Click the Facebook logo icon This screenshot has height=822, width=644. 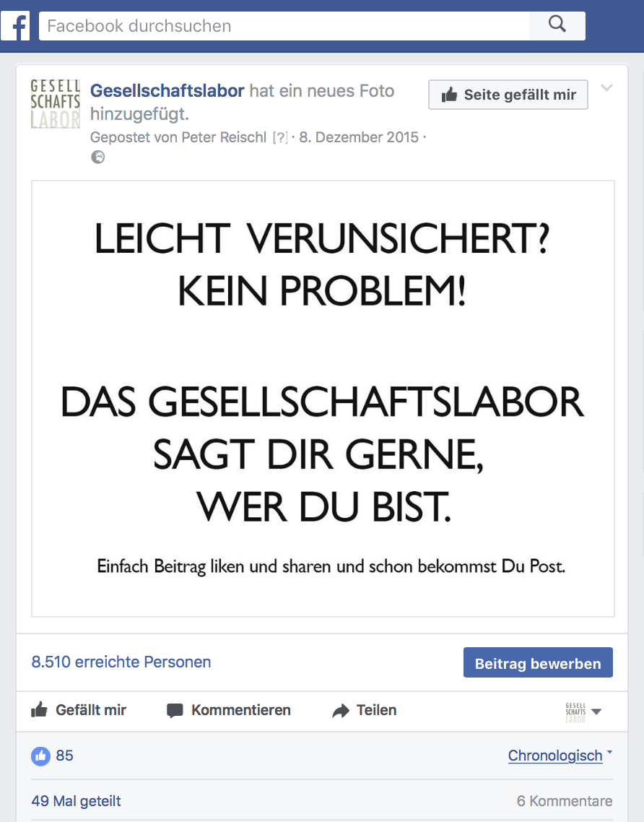(x=15, y=26)
